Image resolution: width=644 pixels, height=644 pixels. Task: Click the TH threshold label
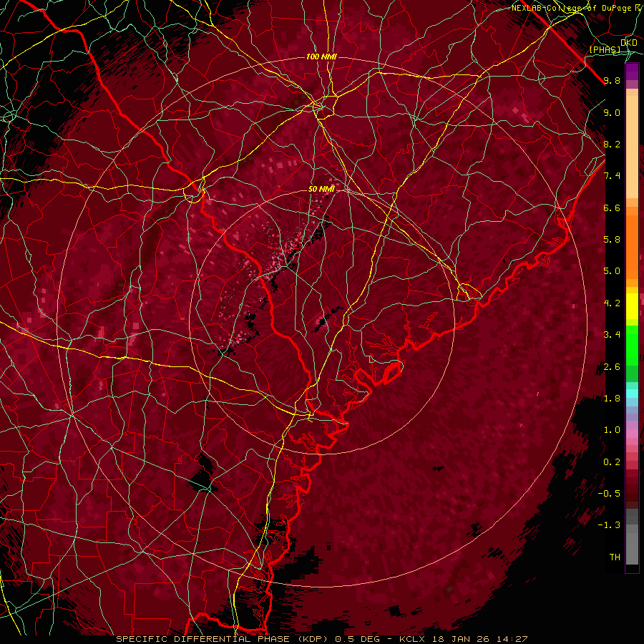615,557
